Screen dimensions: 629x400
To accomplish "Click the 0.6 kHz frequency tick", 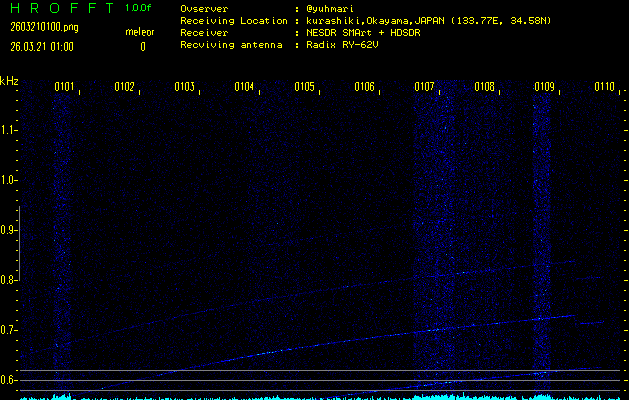I will [x=9, y=380].
